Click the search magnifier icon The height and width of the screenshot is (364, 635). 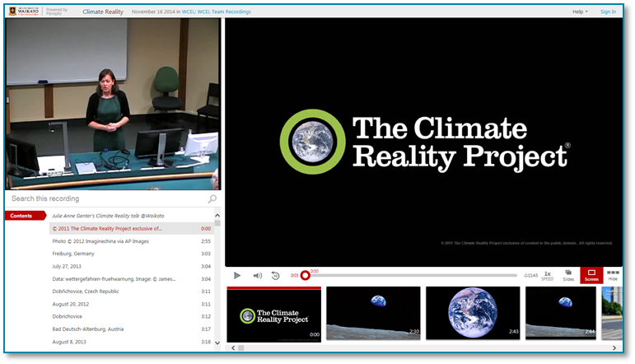[212, 198]
